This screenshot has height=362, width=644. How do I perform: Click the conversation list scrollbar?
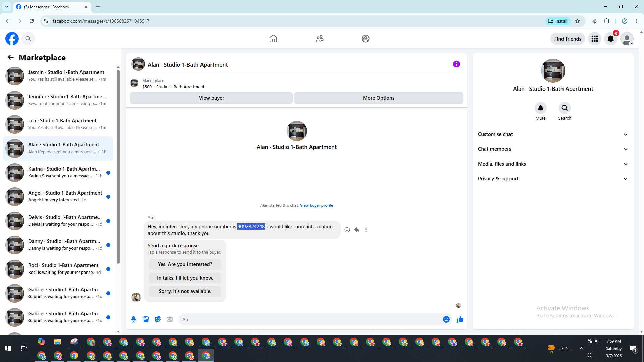(118, 167)
